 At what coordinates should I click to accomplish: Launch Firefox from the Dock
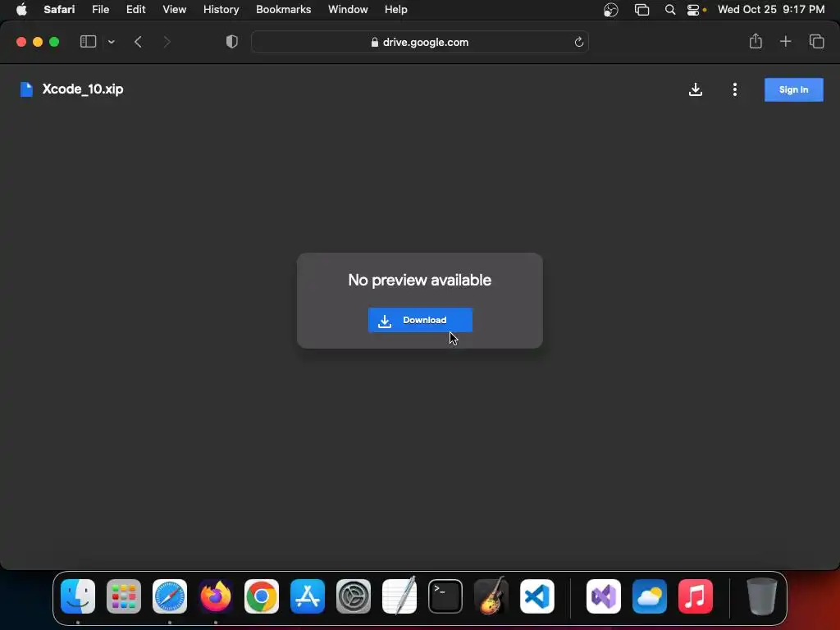(216, 596)
